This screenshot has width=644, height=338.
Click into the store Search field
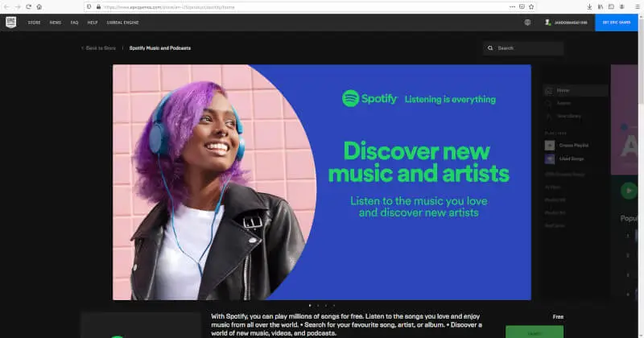524,48
